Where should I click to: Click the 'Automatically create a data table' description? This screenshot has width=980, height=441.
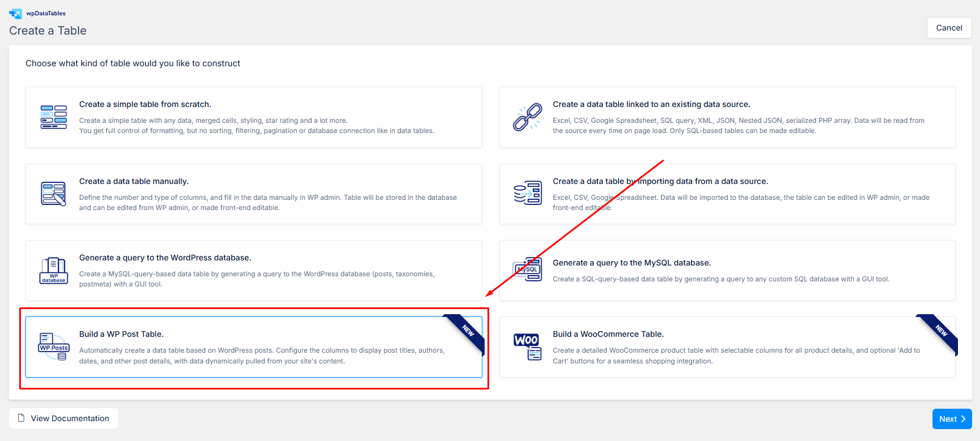(x=262, y=356)
